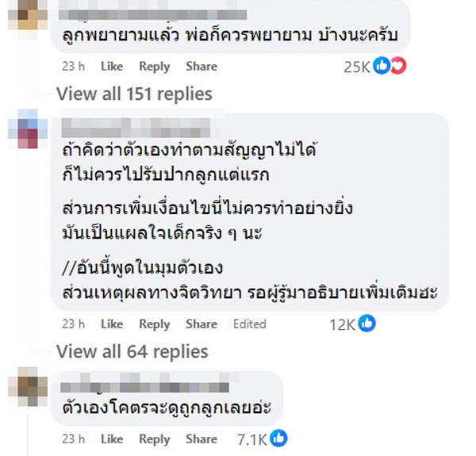Reply to the first comment
The height and width of the screenshot is (456, 476).
tap(155, 67)
